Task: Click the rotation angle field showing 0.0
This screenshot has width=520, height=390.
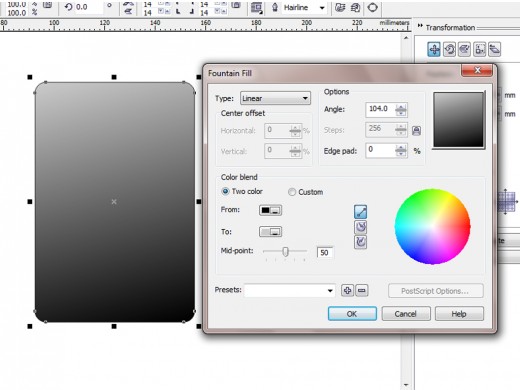Action: click(88, 7)
